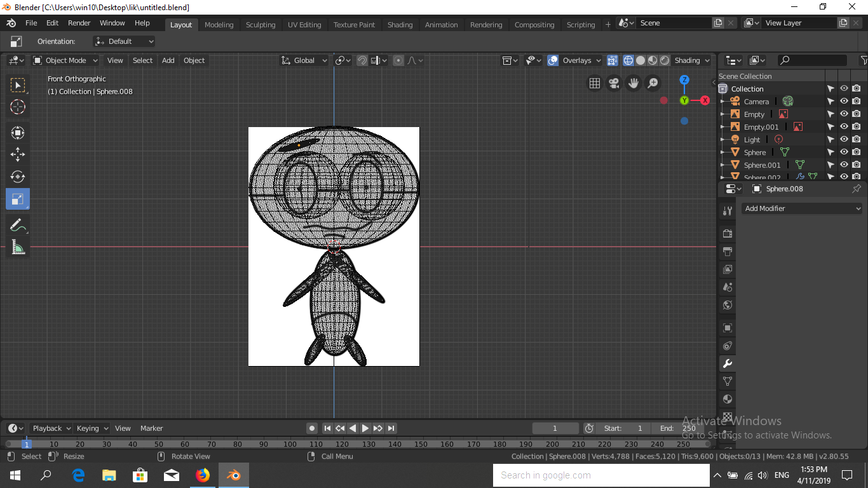Open the Material properties tab
868x488 pixels.
728,399
